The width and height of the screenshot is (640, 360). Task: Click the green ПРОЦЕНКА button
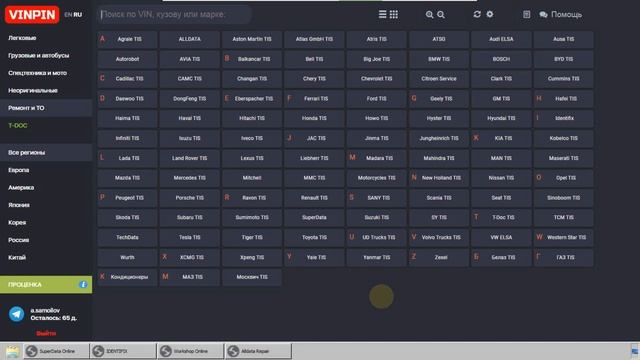pyautogui.click(x=46, y=284)
